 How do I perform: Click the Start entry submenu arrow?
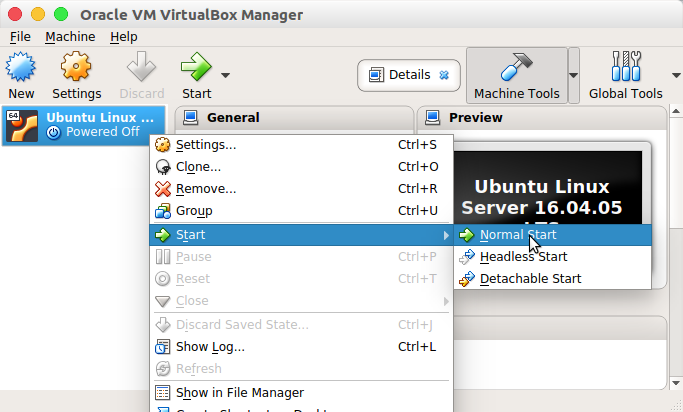pyautogui.click(x=446, y=235)
